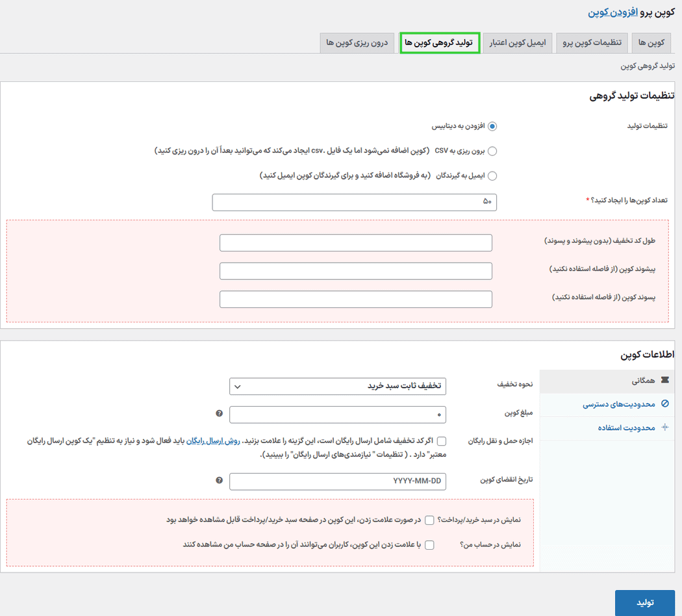Select the برون ریزی به CSV radio option
Viewport: 682px width, 616px height.
point(492,151)
